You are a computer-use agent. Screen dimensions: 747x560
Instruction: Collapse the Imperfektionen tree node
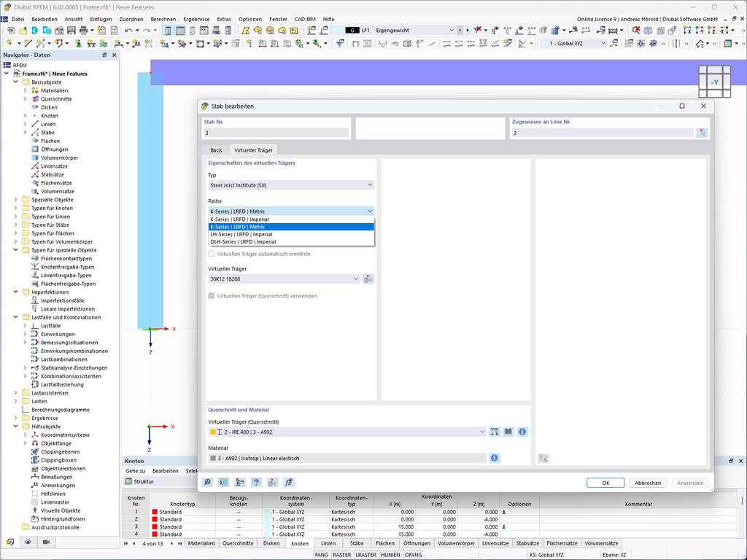click(16, 292)
